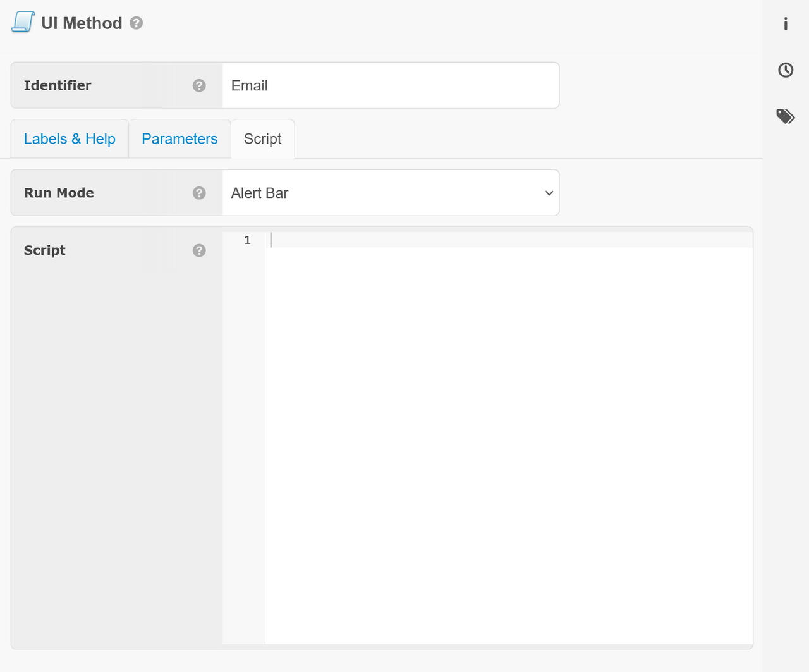
Task: Select the Script tab
Action: [x=263, y=138]
